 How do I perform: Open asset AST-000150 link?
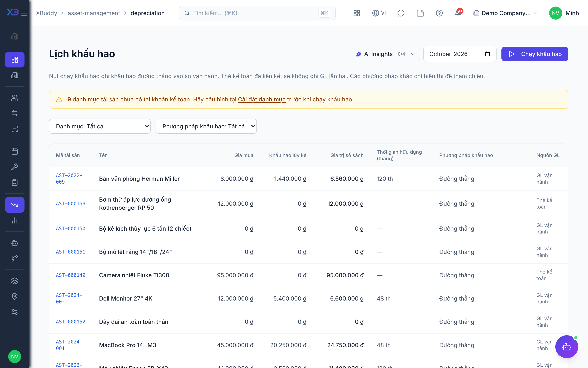pyautogui.click(x=71, y=229)
